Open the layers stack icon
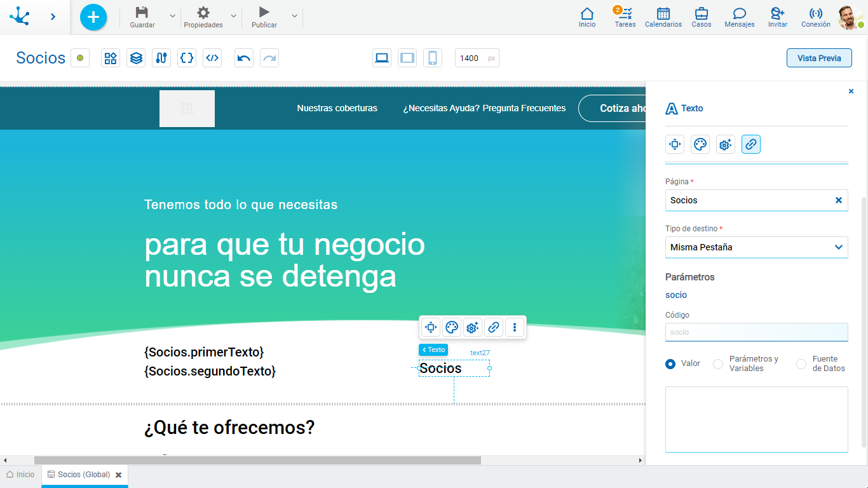This screenshot has width=868, height=488. pyautogui.click(x=136, y=58)
